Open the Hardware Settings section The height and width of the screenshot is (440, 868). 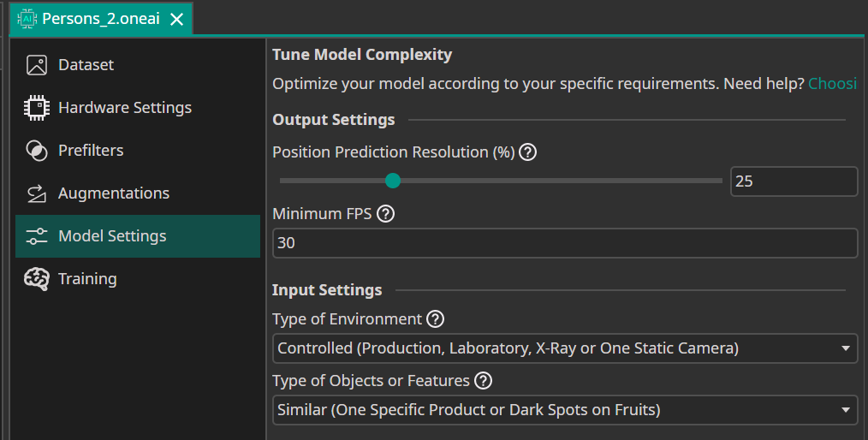[x=124, y=108]
